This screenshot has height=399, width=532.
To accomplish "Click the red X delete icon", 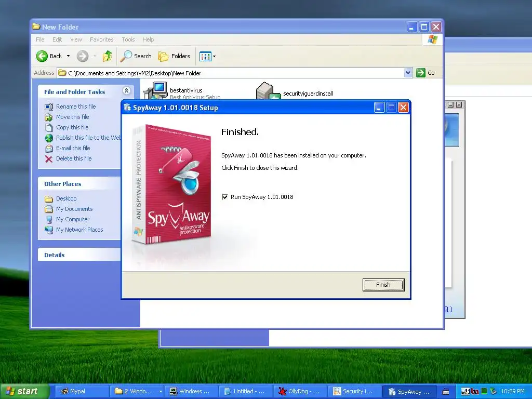I will tap(49, 159).
